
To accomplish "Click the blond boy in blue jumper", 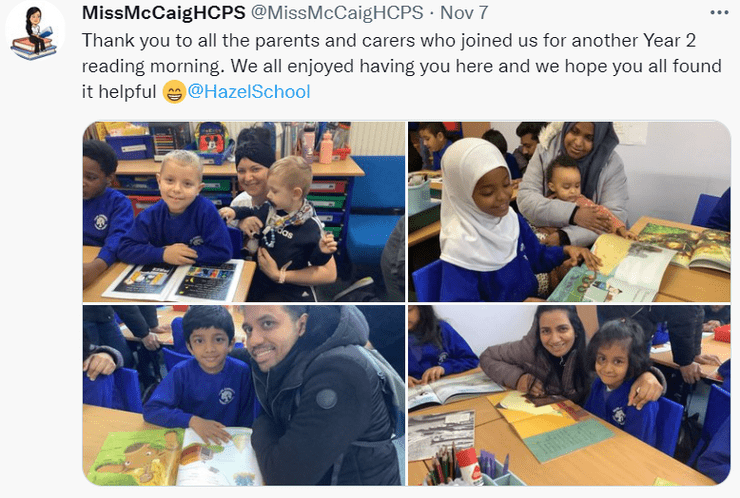I will point(177,209).
